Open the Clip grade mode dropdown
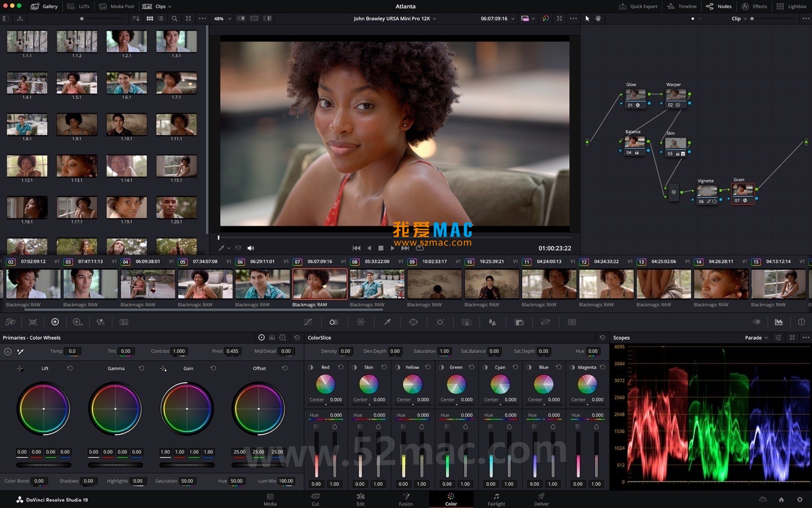812x508 pixels. click(x=739, y=18)
